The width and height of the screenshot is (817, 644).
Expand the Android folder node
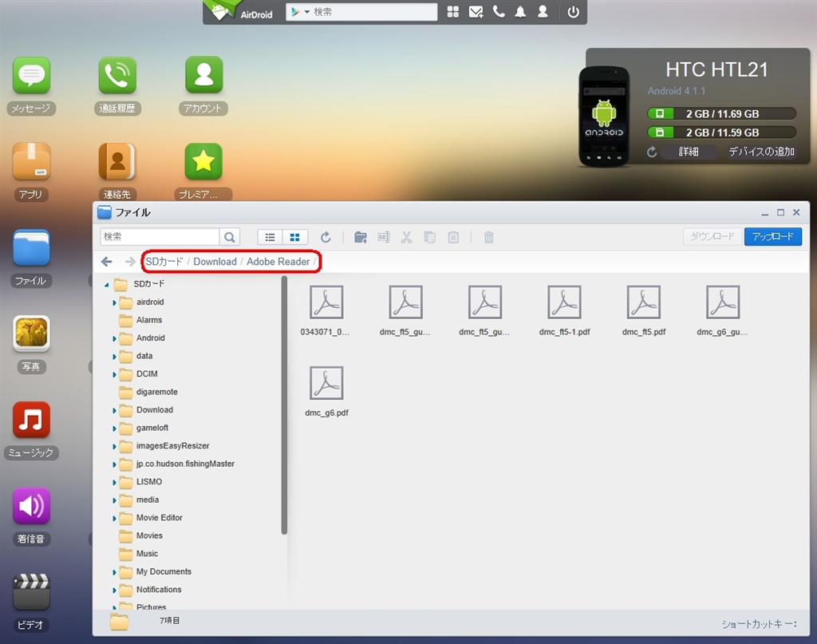coord(114,338)
